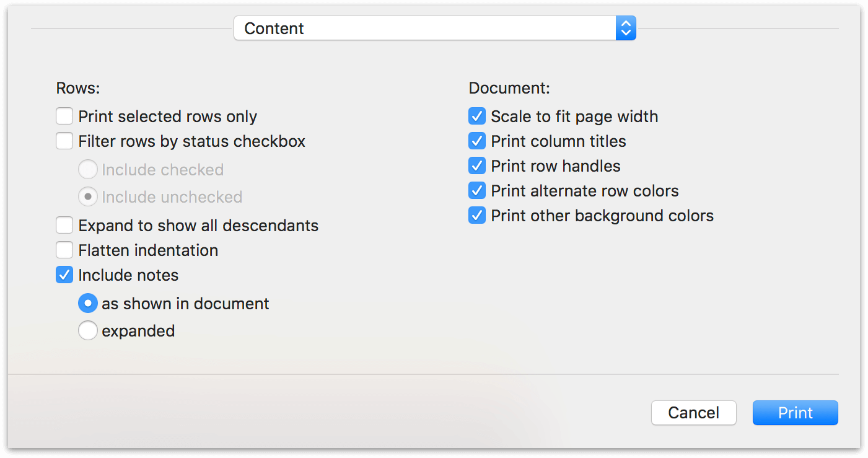Screen dimensions: 868x458
Task: Click the blue Print button
Action: 796,413
